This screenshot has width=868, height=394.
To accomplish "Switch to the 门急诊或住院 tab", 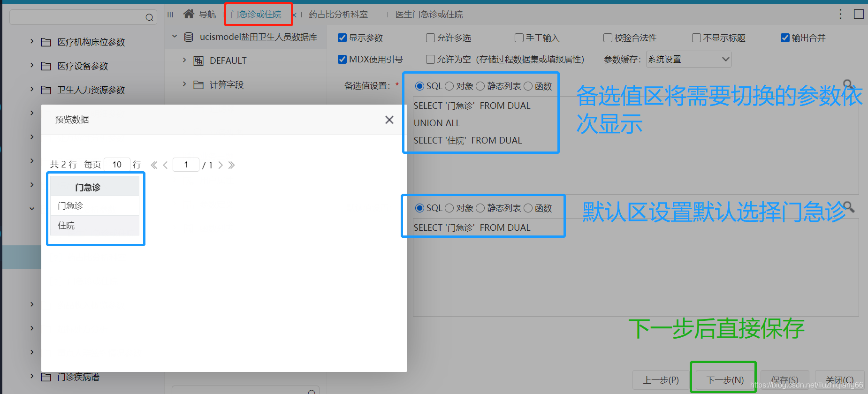I will (256, 15).
